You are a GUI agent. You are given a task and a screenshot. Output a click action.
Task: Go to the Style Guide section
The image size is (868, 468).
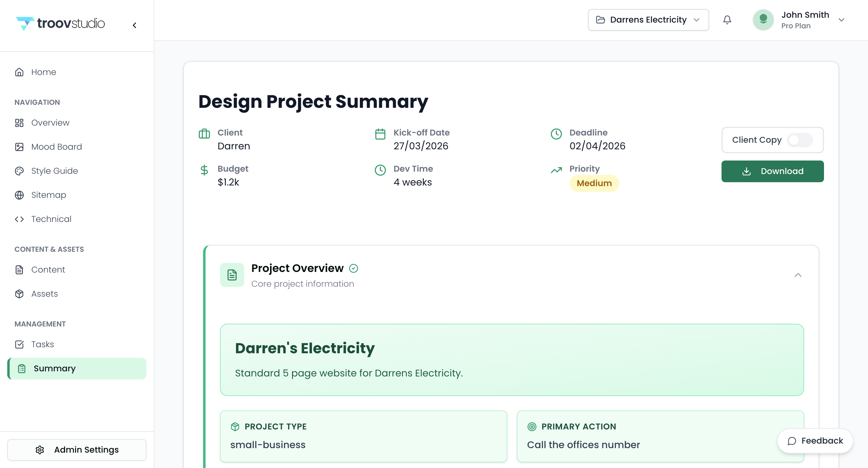pos(54,171)
